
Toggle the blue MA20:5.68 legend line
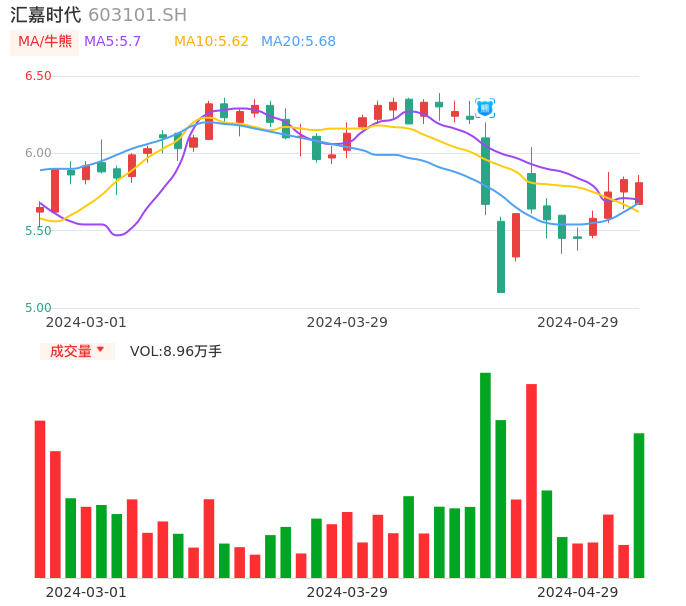(x=298, y=41)
